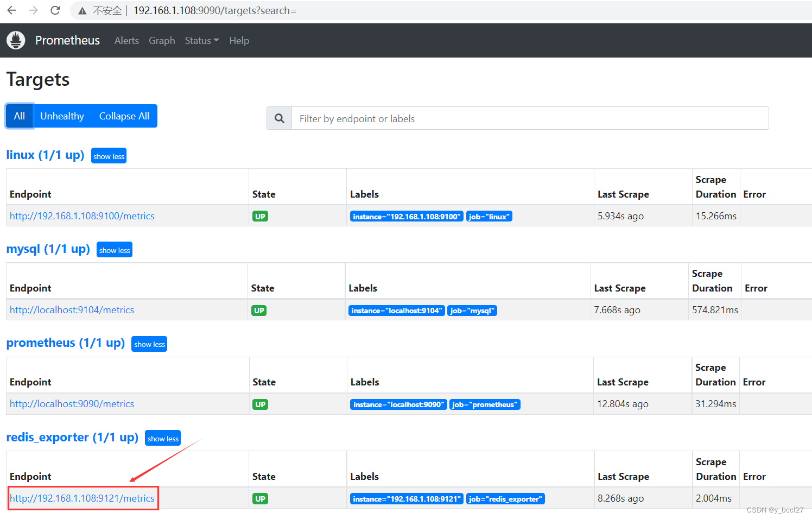Click the 31.294ms scrape duration cell
The width and height of the screenshot is (812, 519).
pos(716,404)
